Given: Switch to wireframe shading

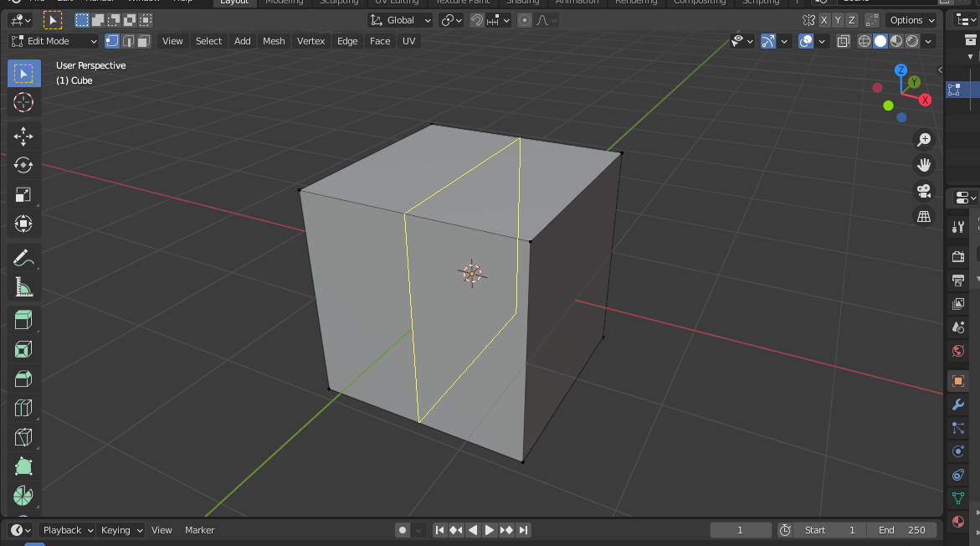Looking at the screenshot, I should point(865,41).
